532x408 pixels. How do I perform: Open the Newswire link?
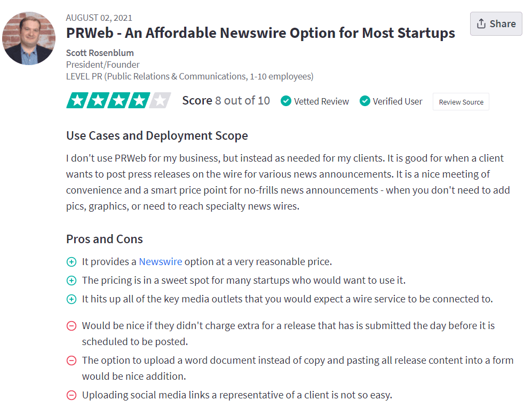161,261
